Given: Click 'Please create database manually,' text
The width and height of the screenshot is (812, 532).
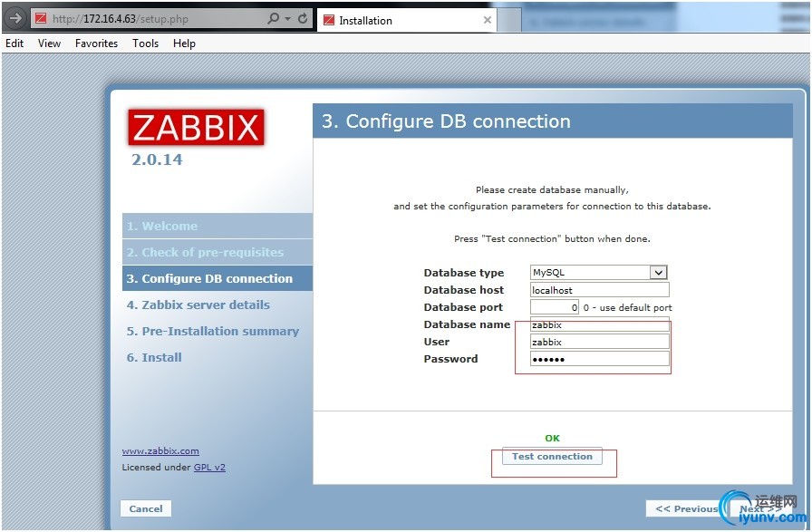Looking at the screenshot, I should pos(552,190).
